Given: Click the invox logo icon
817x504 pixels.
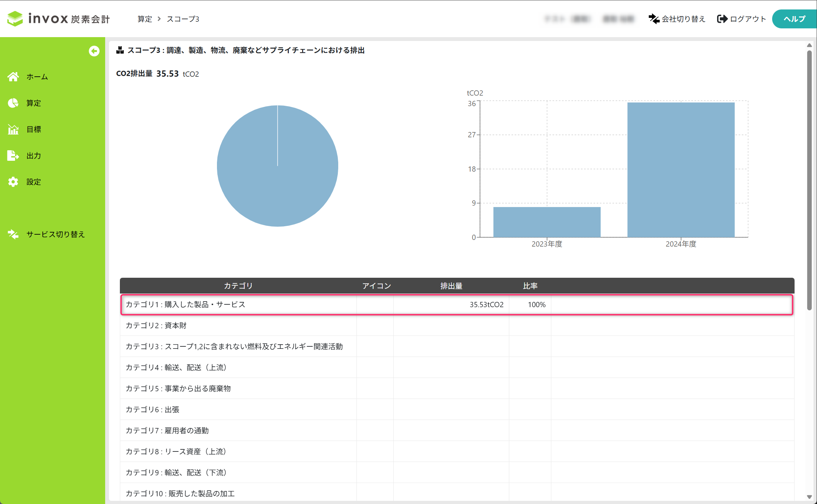Looking at the screenshot, I should (x=15, y=19).
